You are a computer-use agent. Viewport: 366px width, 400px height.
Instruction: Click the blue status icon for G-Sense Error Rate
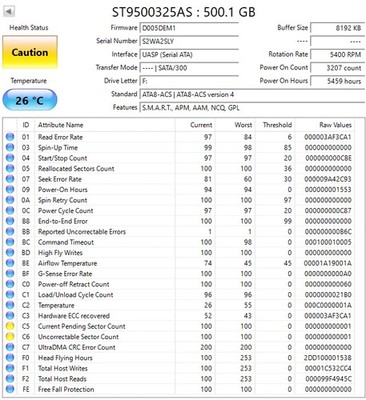pyautogui.click(x=10, y=273)
